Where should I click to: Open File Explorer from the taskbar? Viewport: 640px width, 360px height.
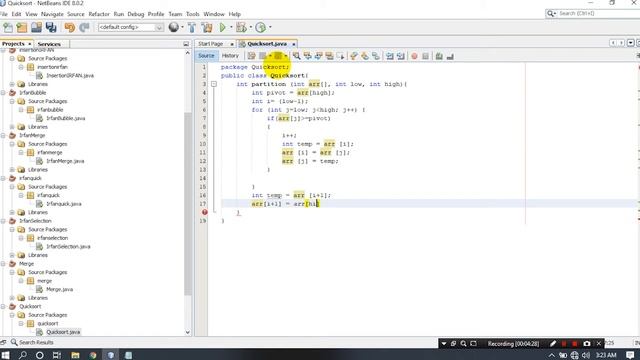pos(76,355)
